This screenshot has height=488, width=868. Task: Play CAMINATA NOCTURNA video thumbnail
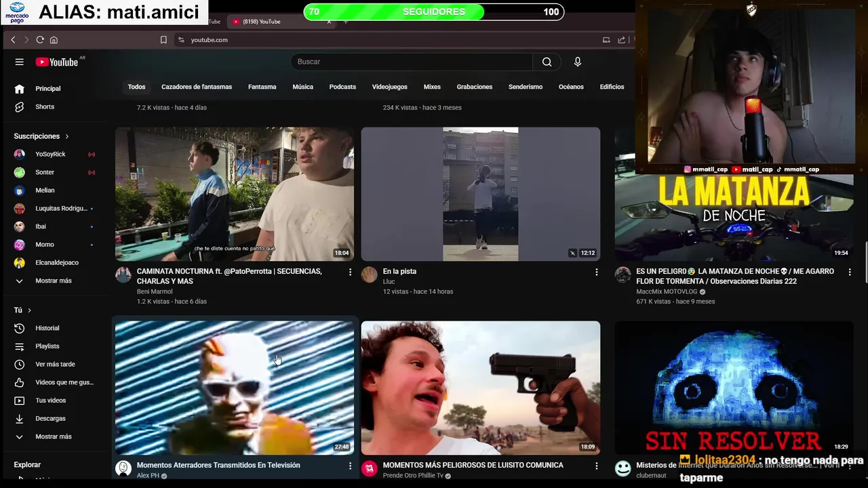coord(234,194)
